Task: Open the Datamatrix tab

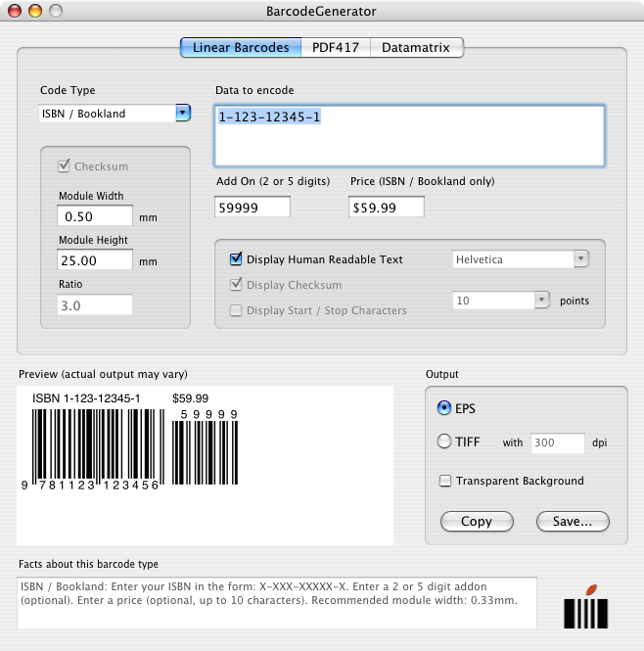Action: click(416, 47)
